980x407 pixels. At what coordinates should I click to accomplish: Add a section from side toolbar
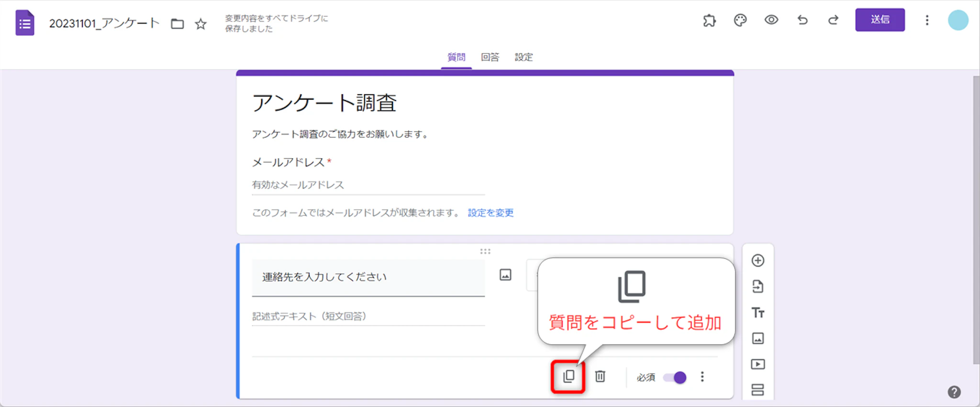757,390
